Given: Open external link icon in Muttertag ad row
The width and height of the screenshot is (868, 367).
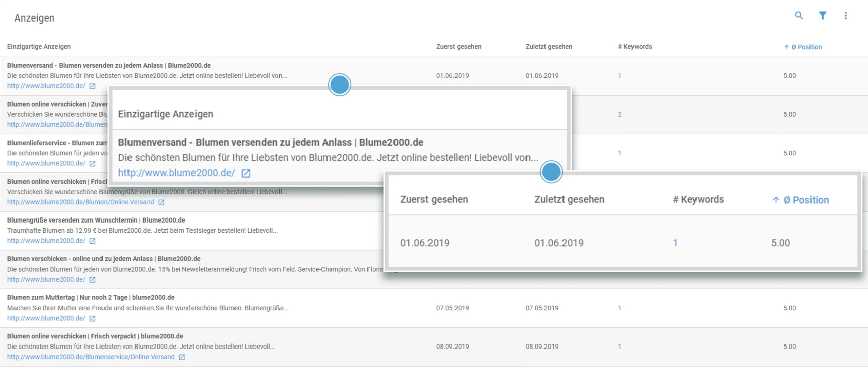Looking at the screenshot, I should click(92, 318).
